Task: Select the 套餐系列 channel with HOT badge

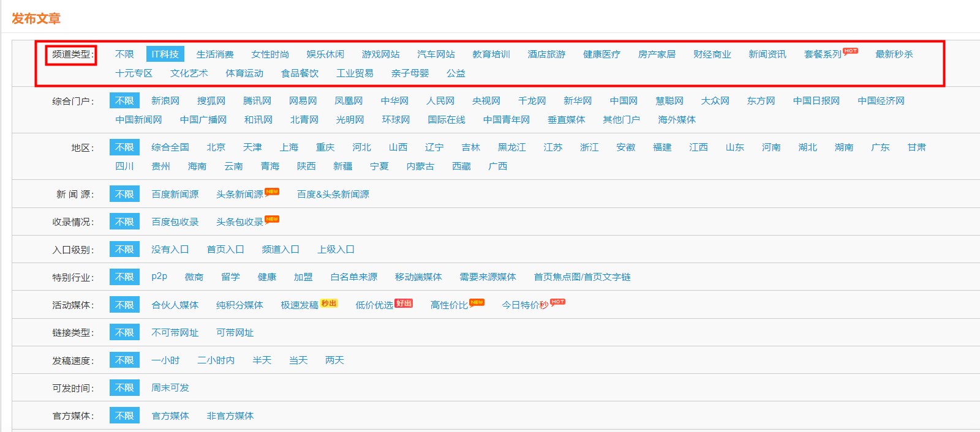Action: click(823, 54)
